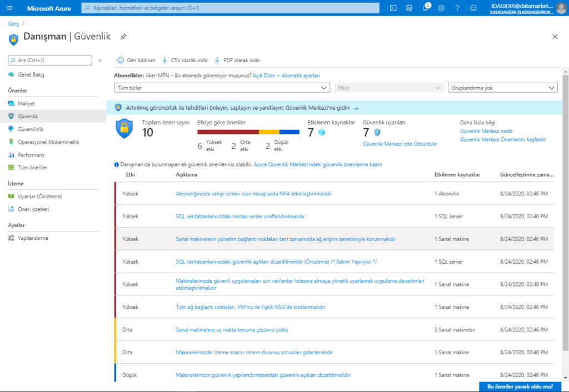Click the Tüm öneriler grid icon

tap(11, 168)
